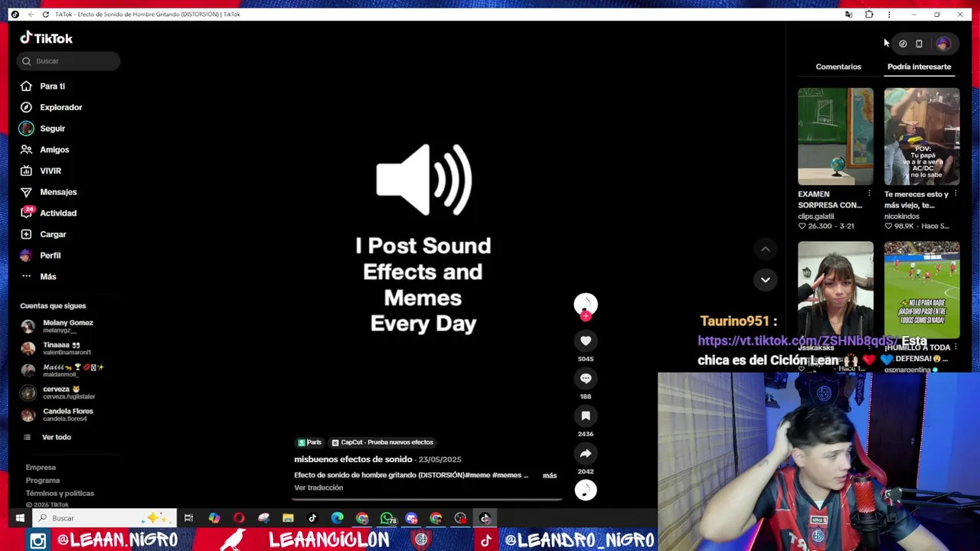
Task: Open Términos y políticas footer link
Action: click(x=60, y=494)
